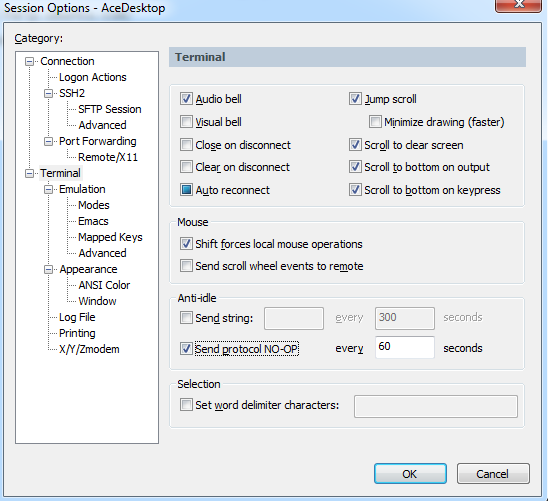Select Emacs category

pyautogui.click(x=93, y=221)
